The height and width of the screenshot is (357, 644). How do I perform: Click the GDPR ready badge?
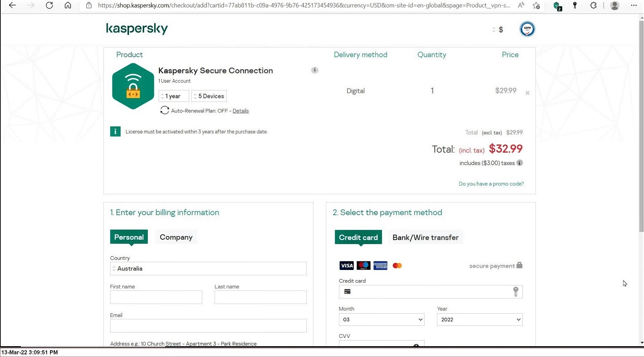[x=527, y=29]
